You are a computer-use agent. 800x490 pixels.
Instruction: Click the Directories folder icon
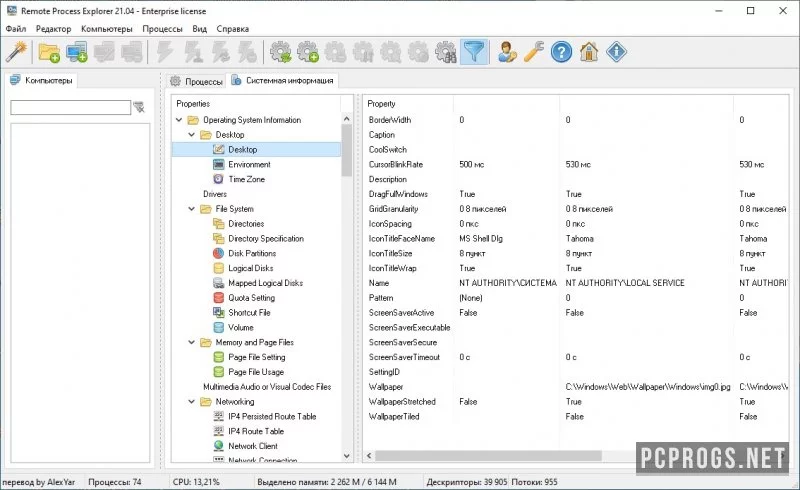pyautogui.click(x=218, y=224)
